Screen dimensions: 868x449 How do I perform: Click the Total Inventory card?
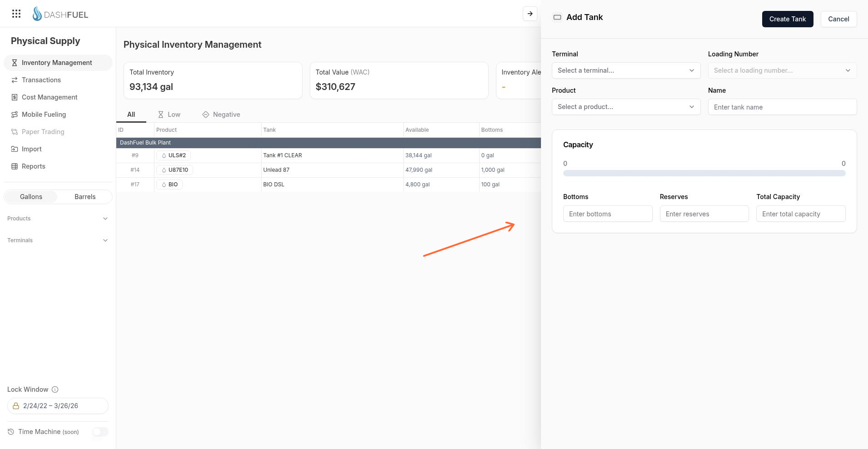[213, 80]
